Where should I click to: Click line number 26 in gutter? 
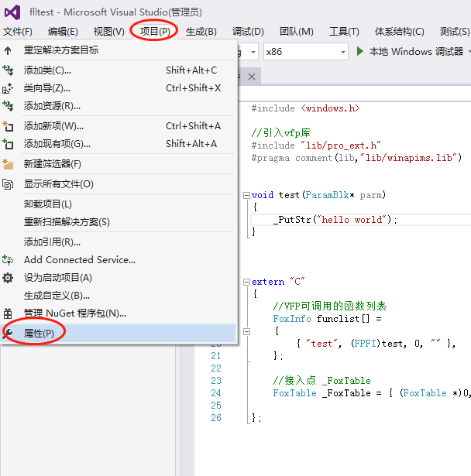pyautogui.click(x=216, y=418)
